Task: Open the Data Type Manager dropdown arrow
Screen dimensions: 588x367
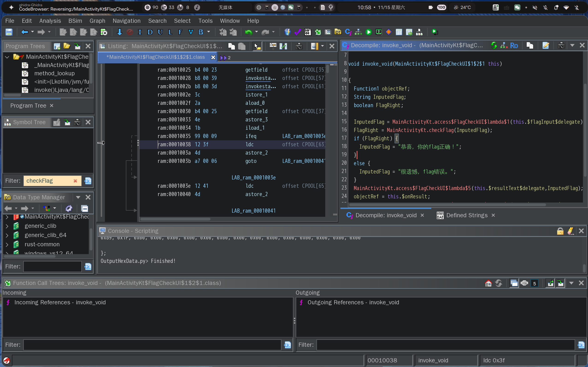Action: (78, 197)
